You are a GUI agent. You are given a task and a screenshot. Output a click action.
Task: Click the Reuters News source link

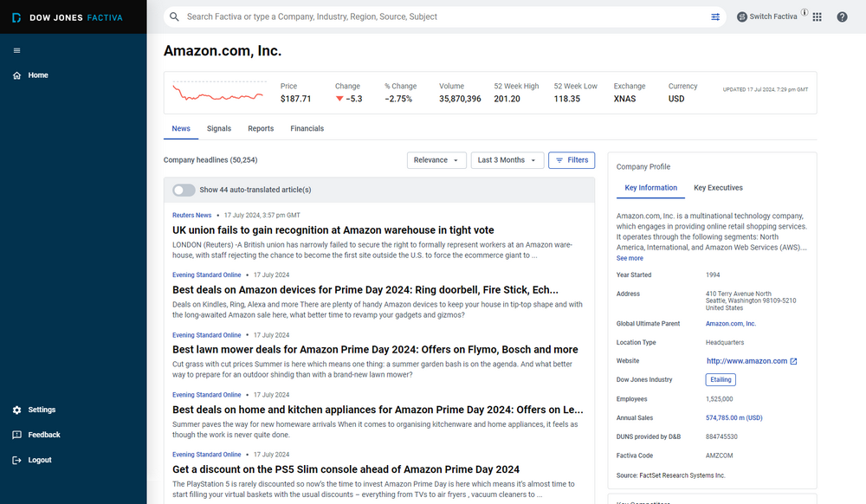coord(191,216)
